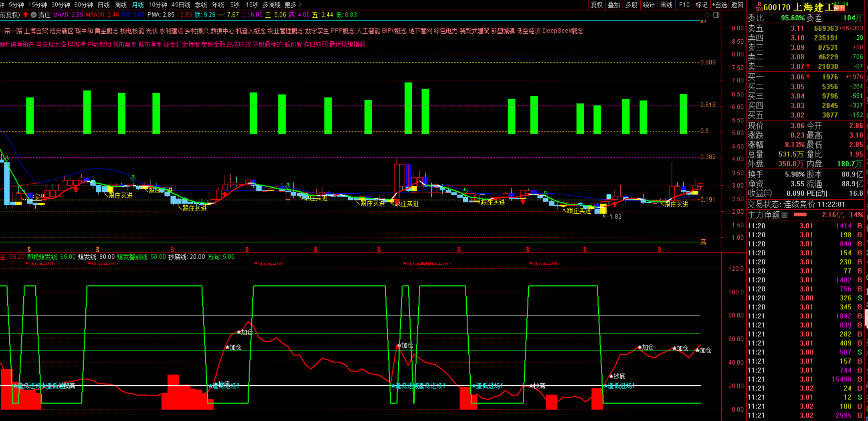Click the 0.618 Fibonacci level label

coord(708,105)
